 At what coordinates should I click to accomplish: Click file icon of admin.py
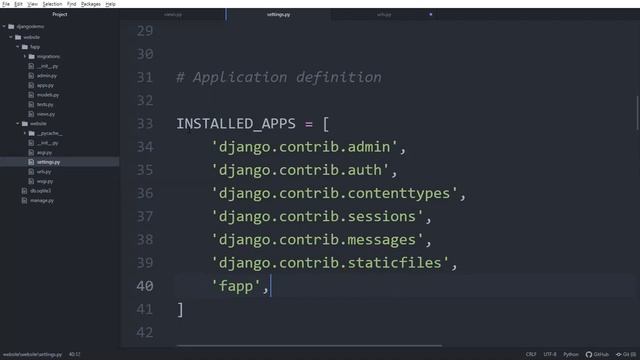click(31, 76)
